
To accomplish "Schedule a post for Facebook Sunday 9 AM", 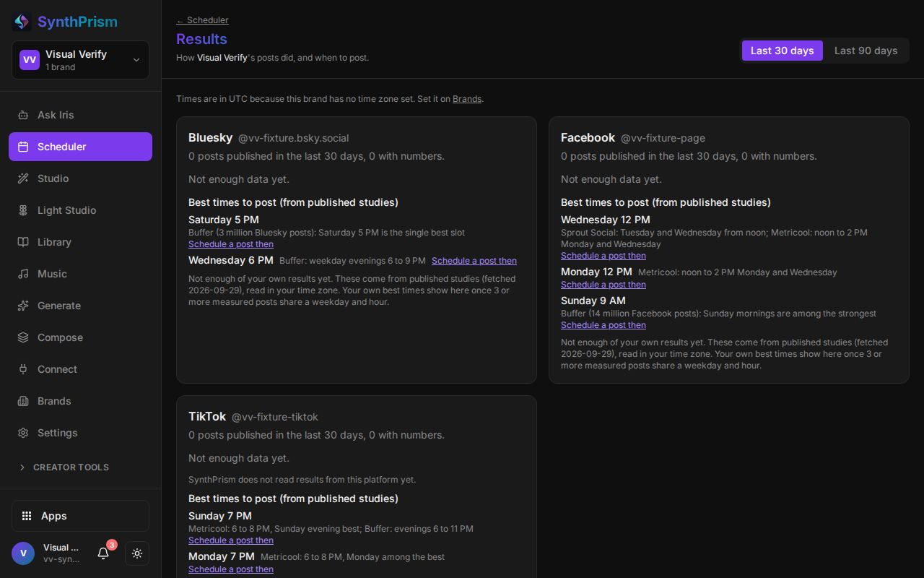I will [x=603, y=325].
